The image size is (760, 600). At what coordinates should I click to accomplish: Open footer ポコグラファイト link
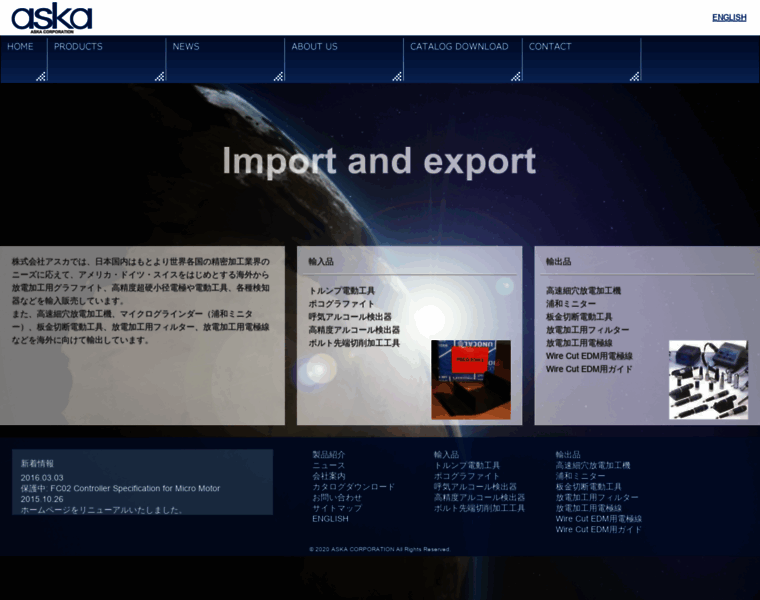pos(466,476)
